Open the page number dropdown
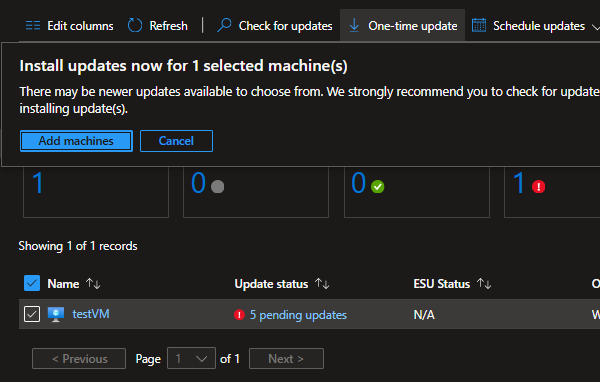 (x=191, y=358)
